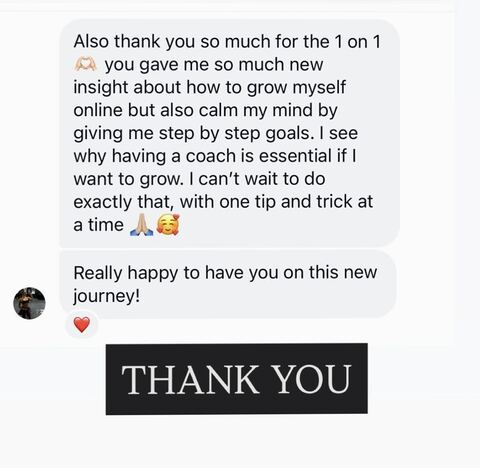480x468 pixels.
Task: Click the word "coach" in the message
Action: point(211,156)
